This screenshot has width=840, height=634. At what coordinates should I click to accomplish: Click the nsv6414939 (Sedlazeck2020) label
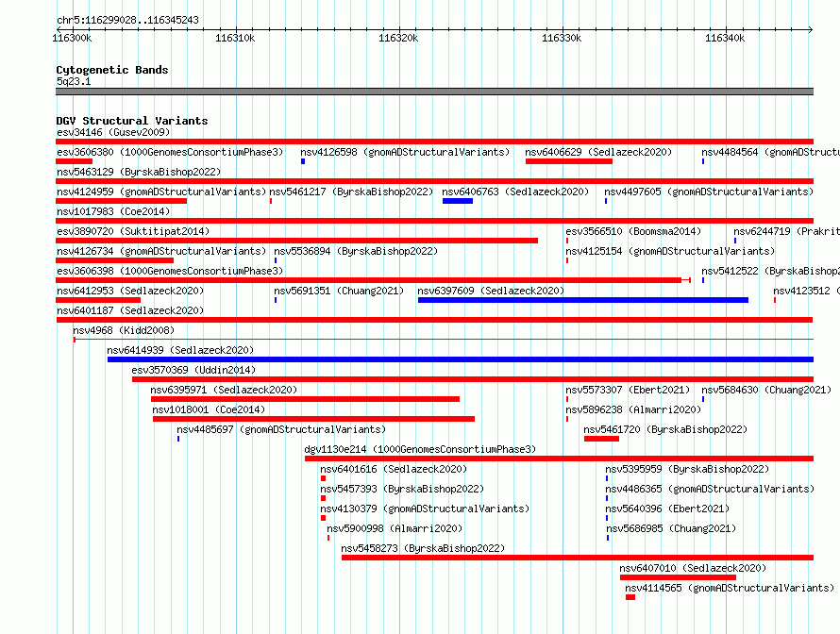(180, 350)
